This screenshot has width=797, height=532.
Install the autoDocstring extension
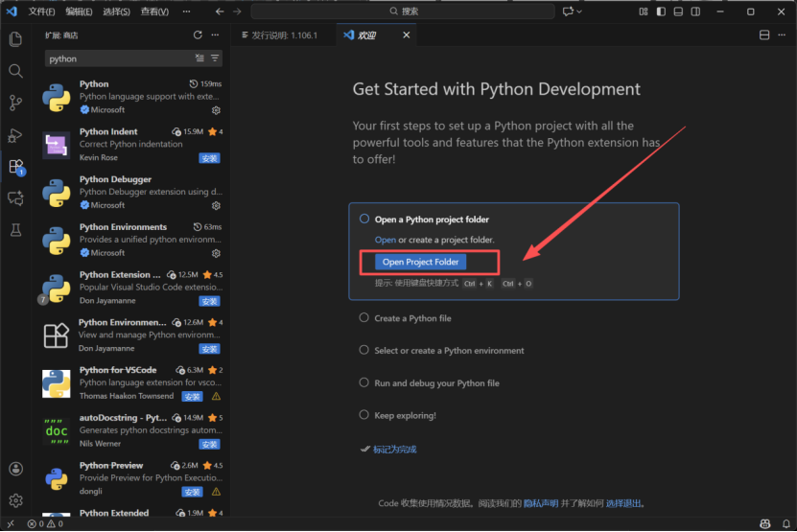[x=209, y=445]
